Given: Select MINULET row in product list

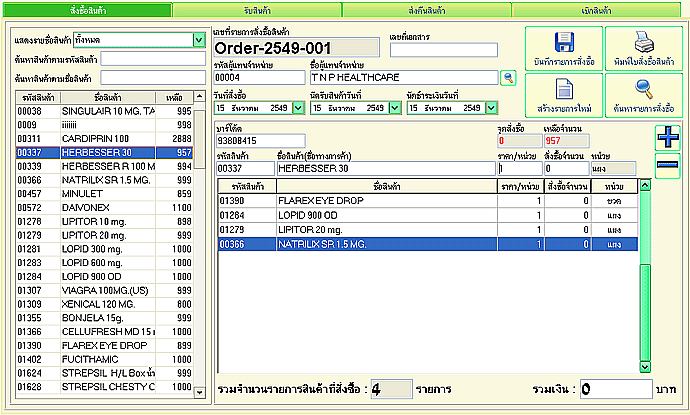Looking at the screenshot, I should (104, 194).
